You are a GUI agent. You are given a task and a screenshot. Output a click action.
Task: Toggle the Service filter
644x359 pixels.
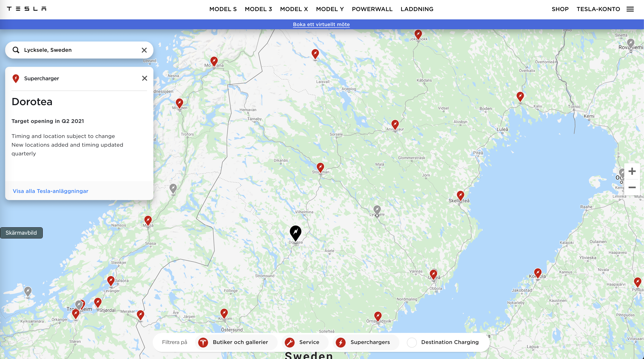[305, 342]
